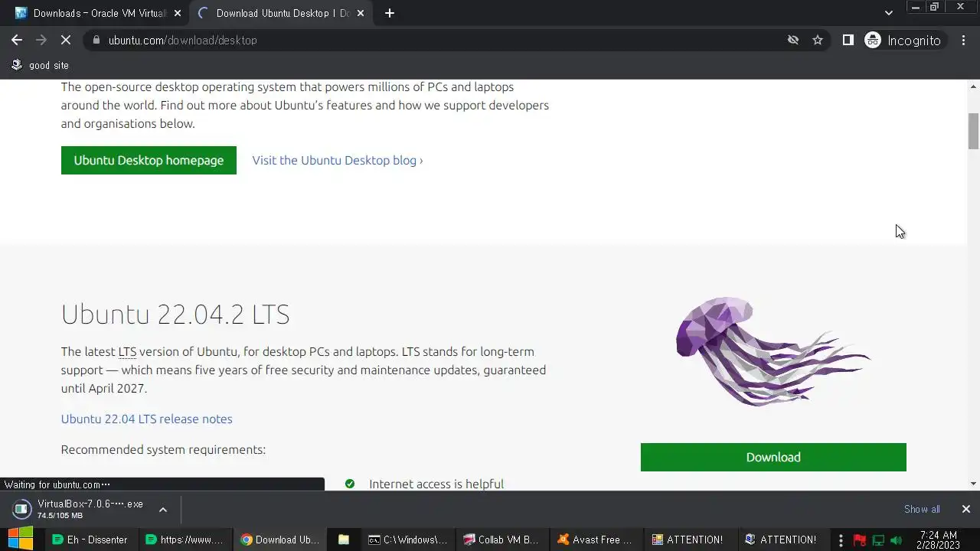The image size is (980, 551).
Task: Close the Download Ubuntu Desktop tab
Action: [361, 13]
